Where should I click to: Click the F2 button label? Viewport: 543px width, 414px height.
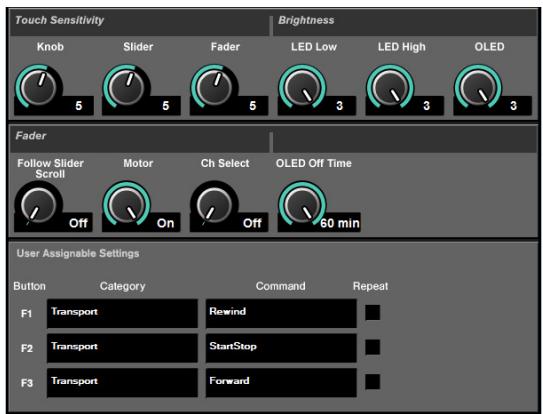click(x=27, y=349)
